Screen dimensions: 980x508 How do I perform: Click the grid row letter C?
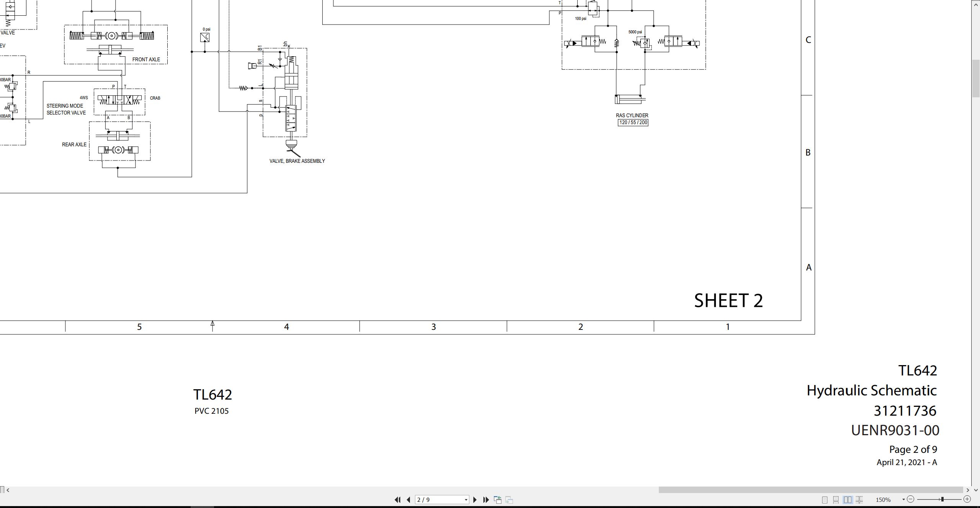(x=808, y=40)
